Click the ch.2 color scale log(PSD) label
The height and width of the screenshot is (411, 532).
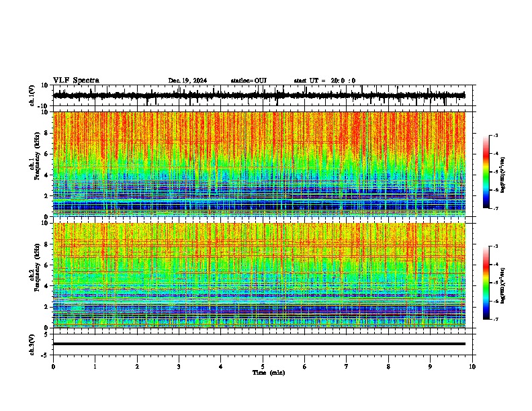point(503,285)
